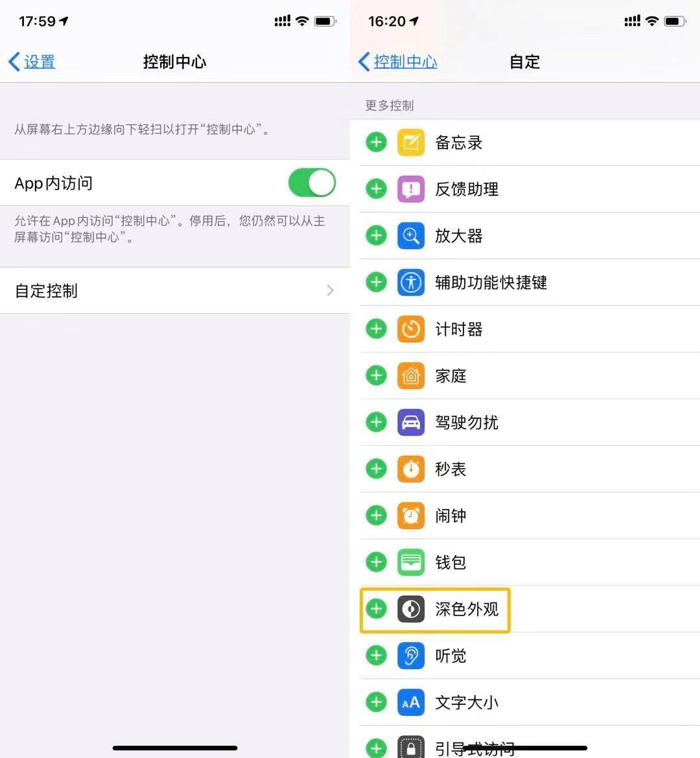Open 自定控制 using the chevron arrow
The width and height of the screenshot is (700, 758).
[x=330, y=290]
